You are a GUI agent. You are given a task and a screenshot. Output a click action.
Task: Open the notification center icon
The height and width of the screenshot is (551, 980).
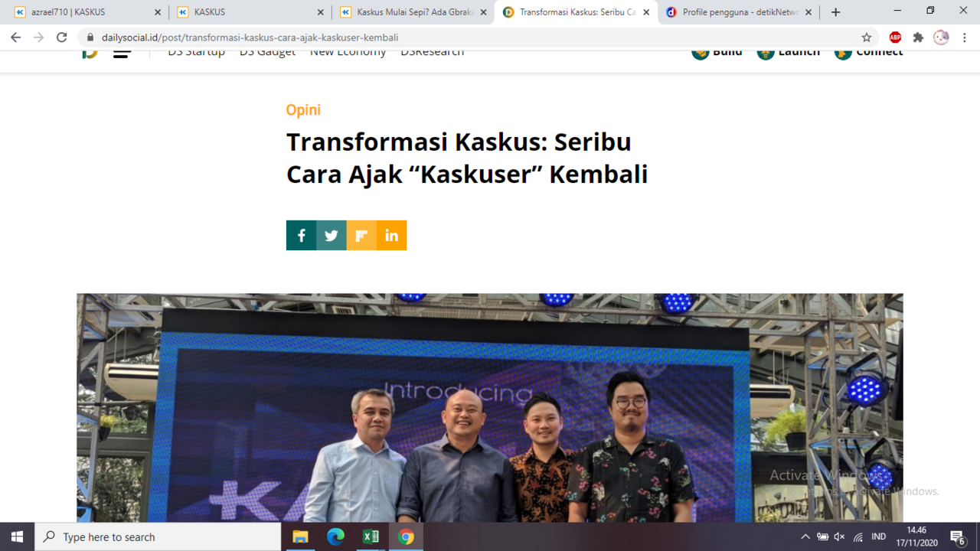click(958, 536)
